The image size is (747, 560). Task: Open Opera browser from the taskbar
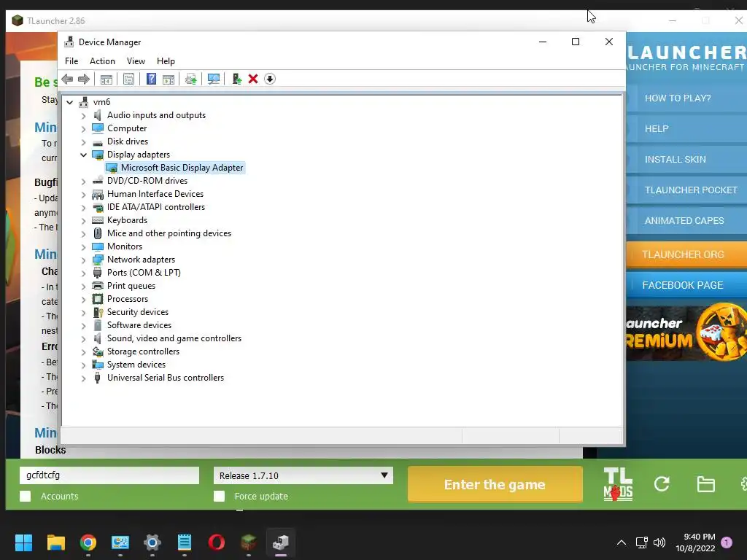click(x=216, y=542)
